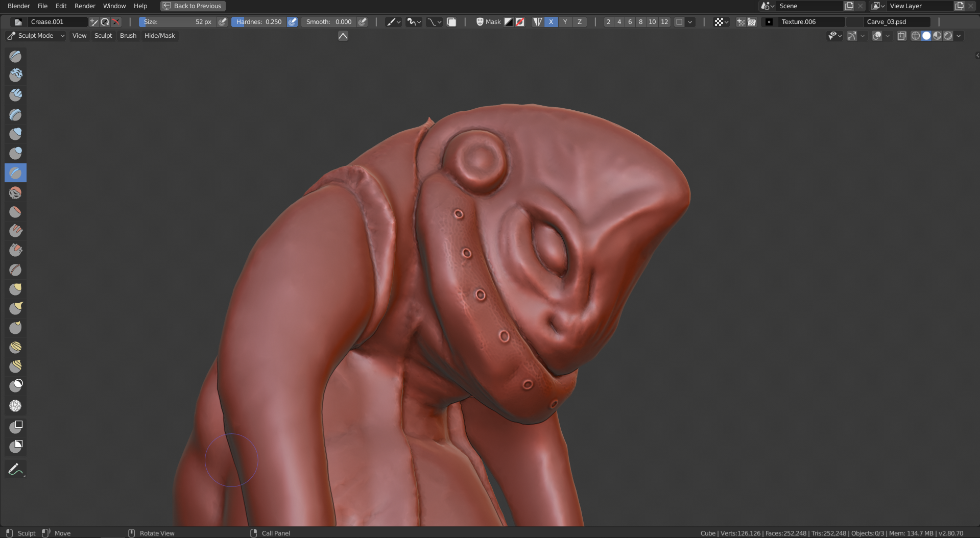Image resolution: width=980 pixels, height=538 pixels.
Task: Expand the viewport shading options arrow
Action: pyautogui.click(x=959, y=36)
